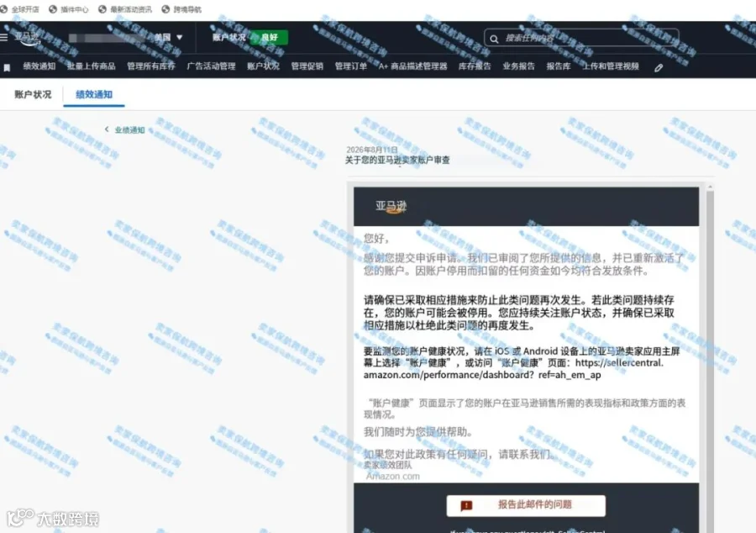
Task: Click the 报告此邮件的问题 button
Action: (x=526, y=505)
